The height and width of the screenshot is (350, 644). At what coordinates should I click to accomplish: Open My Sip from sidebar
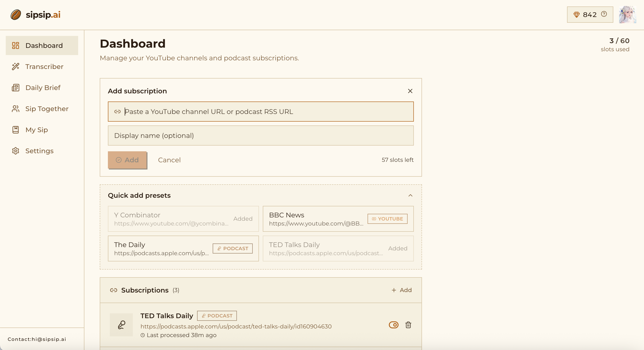point(36,130)
